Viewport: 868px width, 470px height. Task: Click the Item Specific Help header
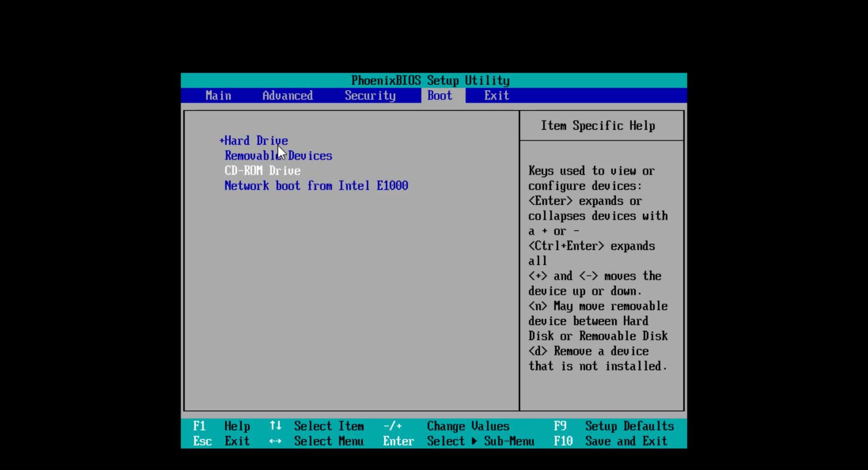598,126
